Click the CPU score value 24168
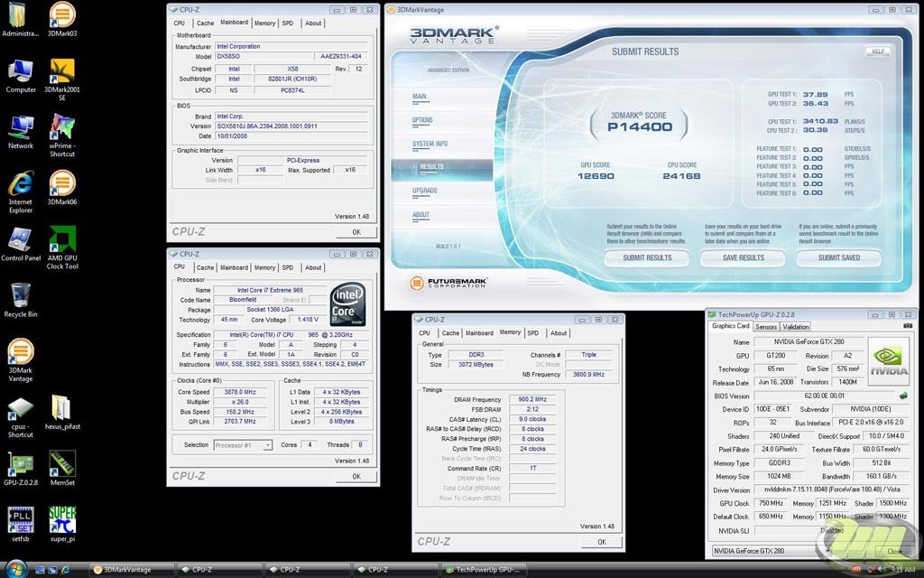 (x=682, y=176)
